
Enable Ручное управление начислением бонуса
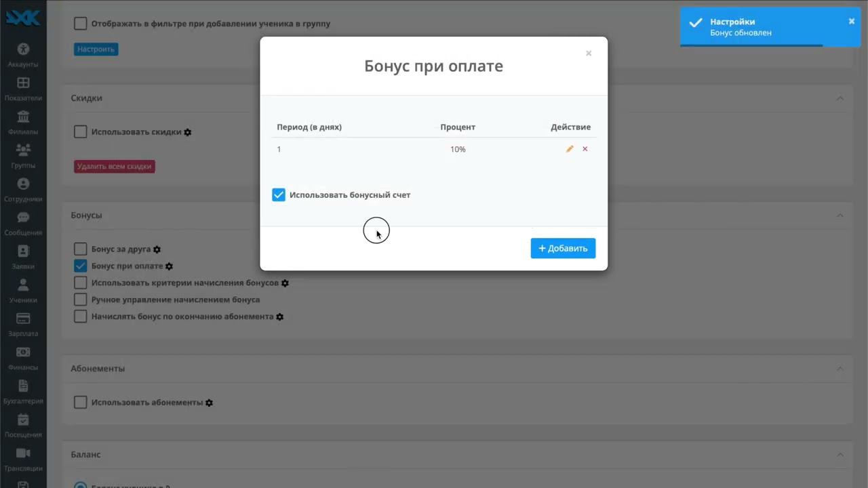tap(81, 300)
